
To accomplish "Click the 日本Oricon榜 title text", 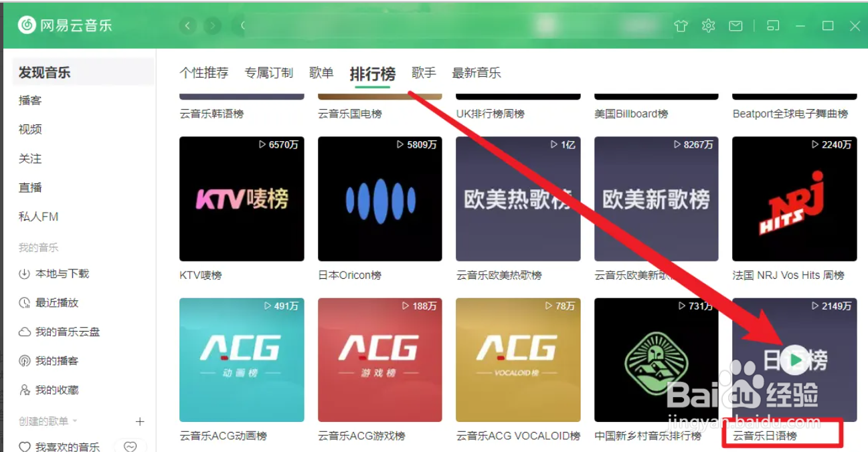I will (350, 275).
